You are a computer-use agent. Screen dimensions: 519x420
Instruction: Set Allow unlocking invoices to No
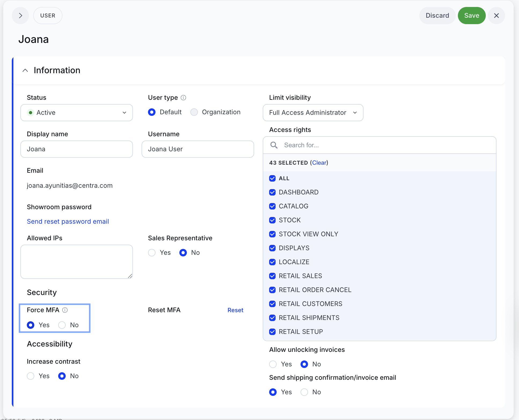point(304,364)
